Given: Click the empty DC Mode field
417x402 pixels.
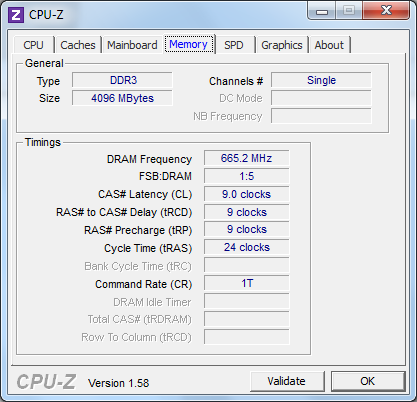Looking at the screenshot, I should [321, 98].
